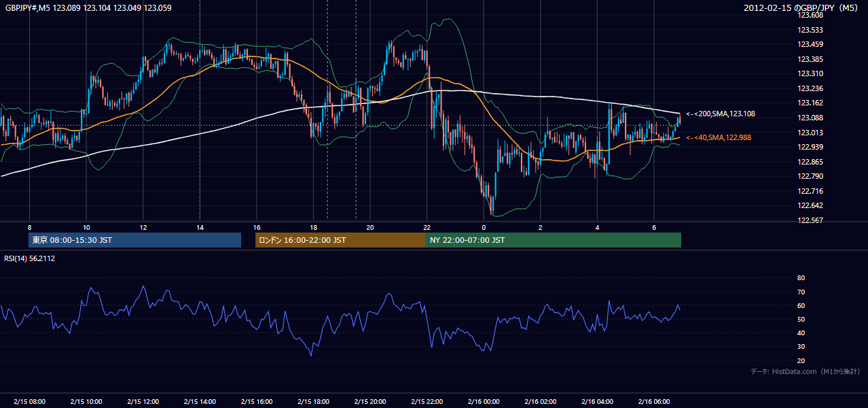Viewport: 868px width, 408px height.
Task: Click price axis value 123.088
Action: 810,118
